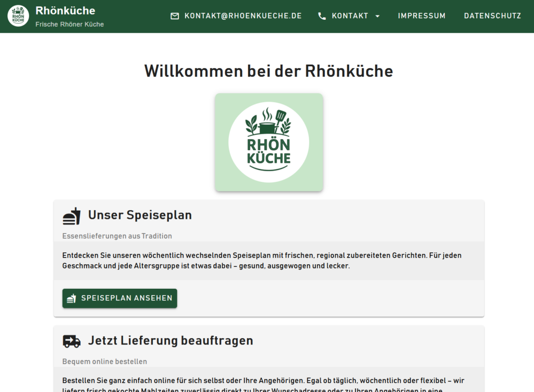Click the Rhönküche circular logo in the header
The image size is (534, 392).
[18, 16]
